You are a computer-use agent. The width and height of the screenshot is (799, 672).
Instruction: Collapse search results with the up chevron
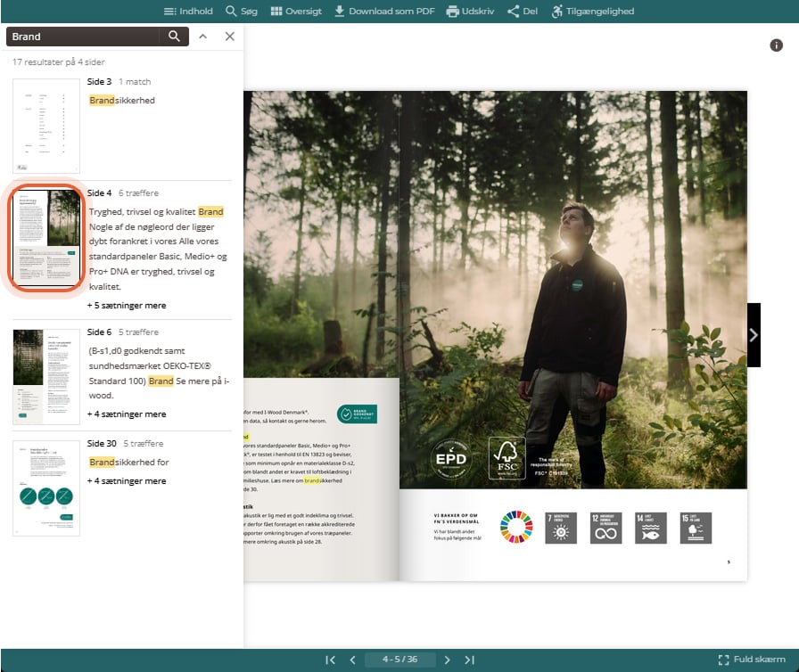pos(202,37)
